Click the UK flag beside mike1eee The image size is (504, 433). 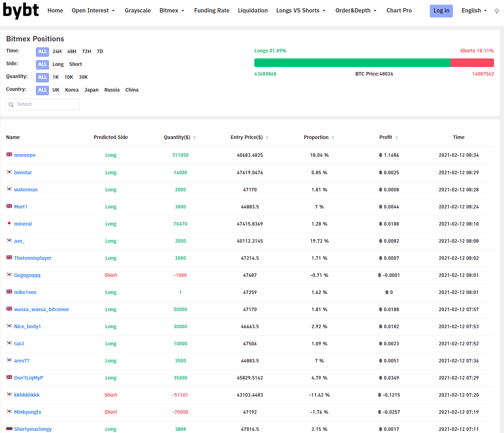coord(9,292)
